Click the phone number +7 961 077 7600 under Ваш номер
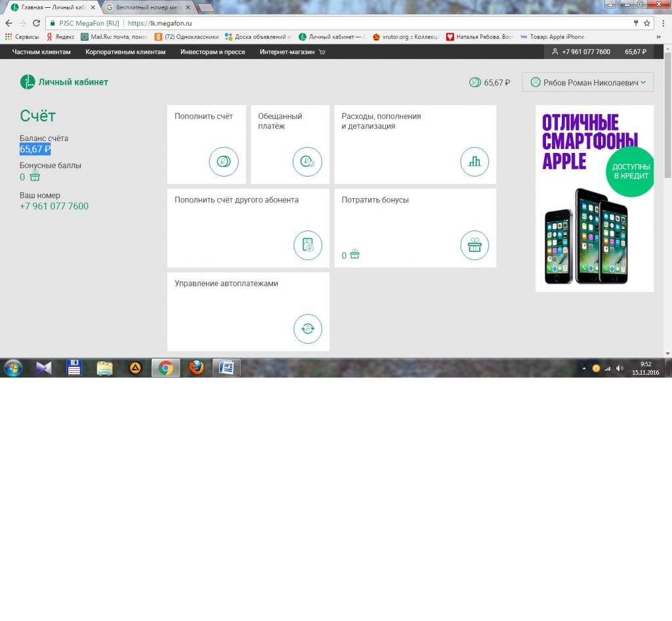This screenshot has height=621, width=672. click(54, 206)
